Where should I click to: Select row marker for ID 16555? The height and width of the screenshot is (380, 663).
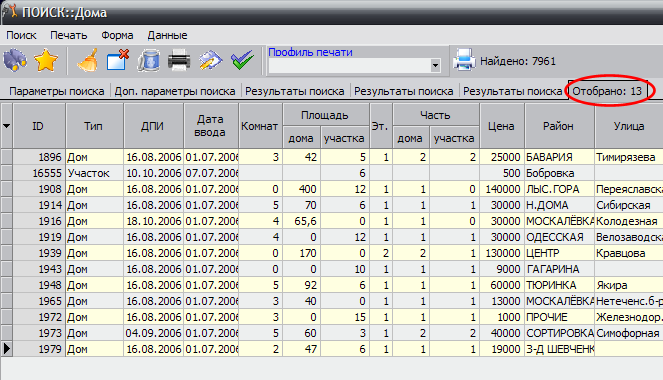pos(6,173)
